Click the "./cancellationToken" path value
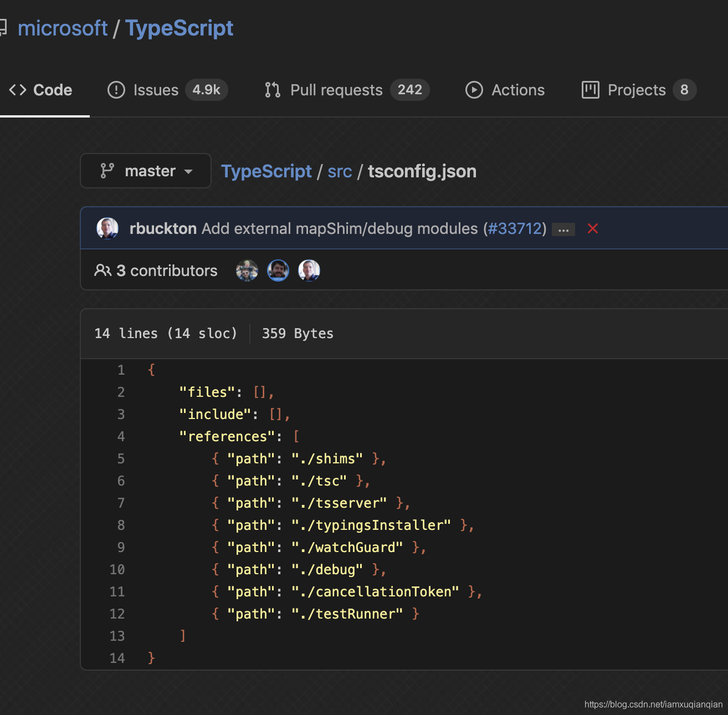The height and width of the screenshot is (715, 728). point(375,591)
